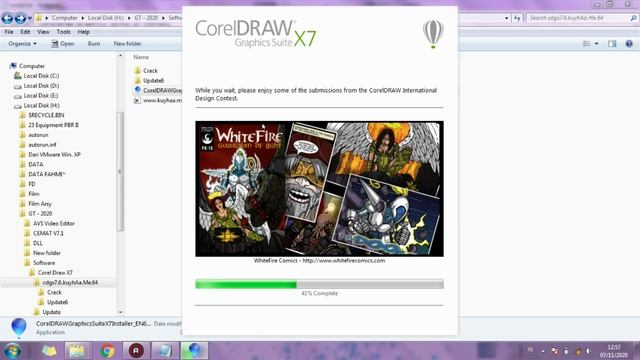Select Local Disk (E:) in the tree
Viewport: 640px width, 360px height.
click(x=41, y=96)
